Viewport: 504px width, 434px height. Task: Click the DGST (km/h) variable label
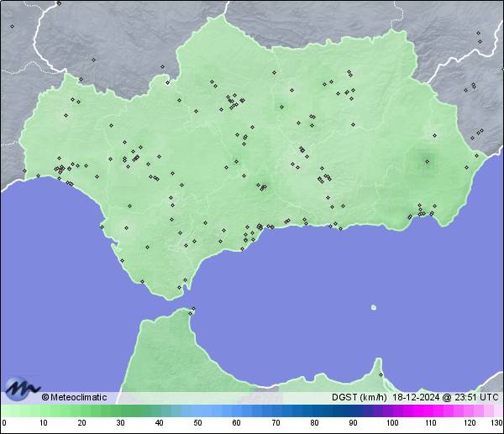coord(359,397)
